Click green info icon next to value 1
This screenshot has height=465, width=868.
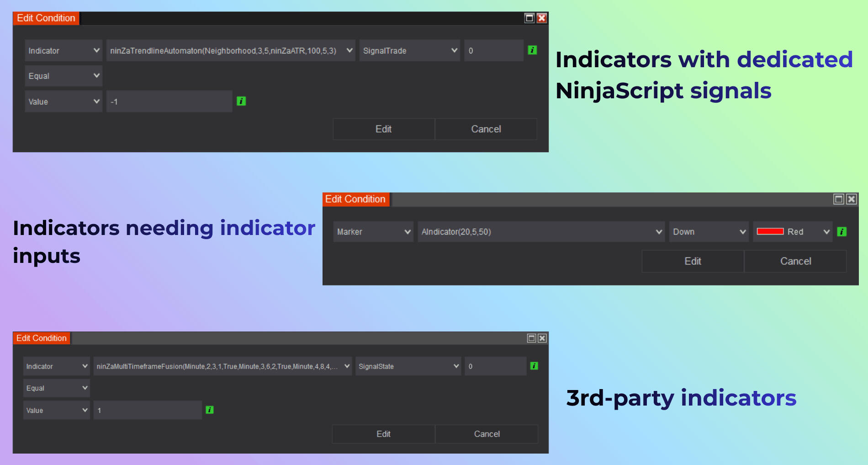click(210, 410)
